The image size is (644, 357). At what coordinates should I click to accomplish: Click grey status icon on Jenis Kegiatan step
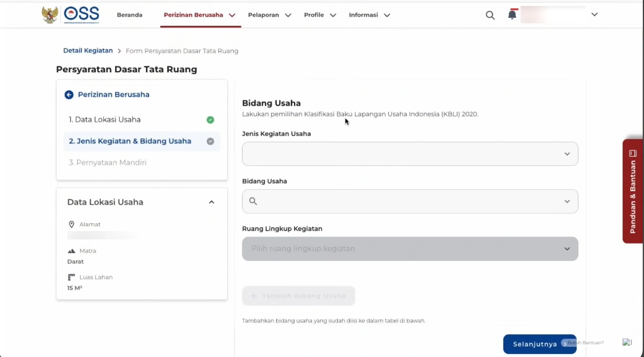[210, 141]
